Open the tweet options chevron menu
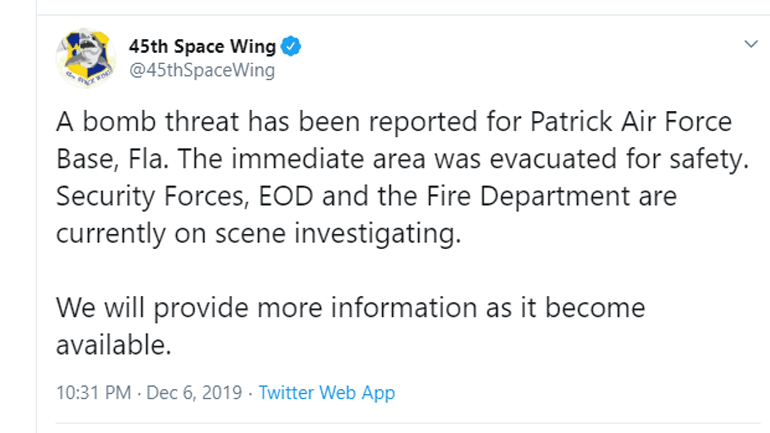This screenshot has width=770, height=433. point(750,45)
